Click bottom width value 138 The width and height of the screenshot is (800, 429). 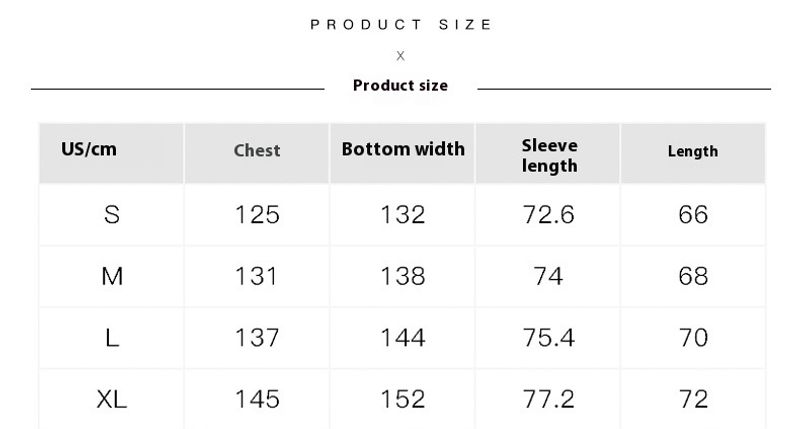click(x=403, y=276)
